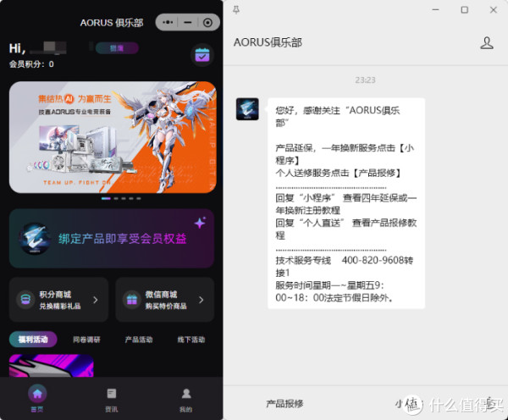Select the first carousel indicator dot
This screenshot has width=508, height=420.
tap(106, 198)
